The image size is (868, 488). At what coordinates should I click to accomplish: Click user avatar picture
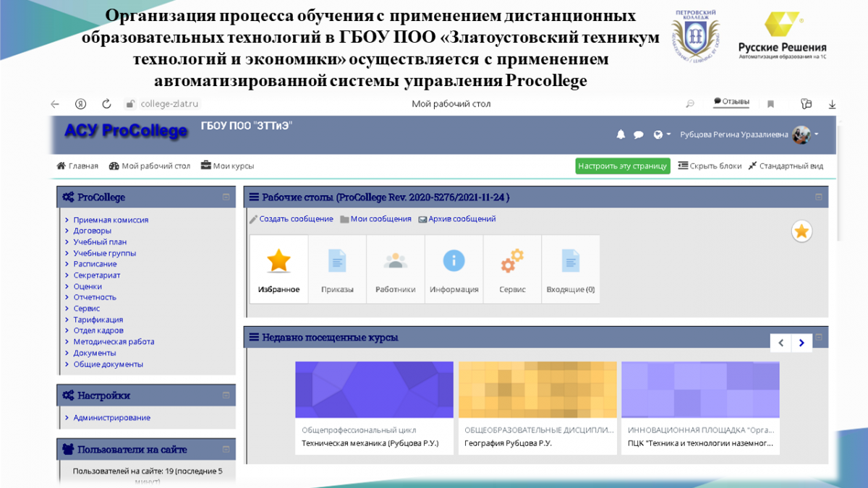tap(801, 134)
